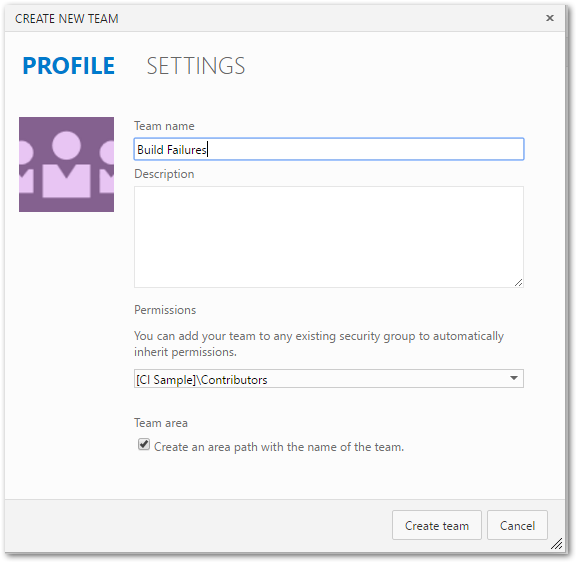577x563 pixels.
Task: Click the Description box resize grip
Action: (518, 283)
